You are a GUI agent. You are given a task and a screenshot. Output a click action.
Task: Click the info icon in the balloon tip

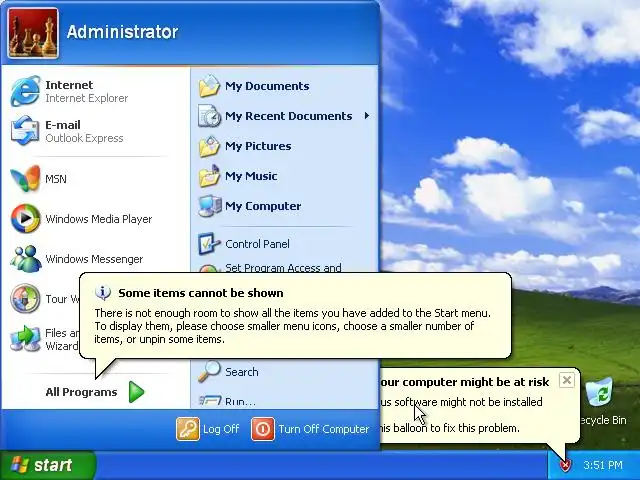[x=103, y=292]
